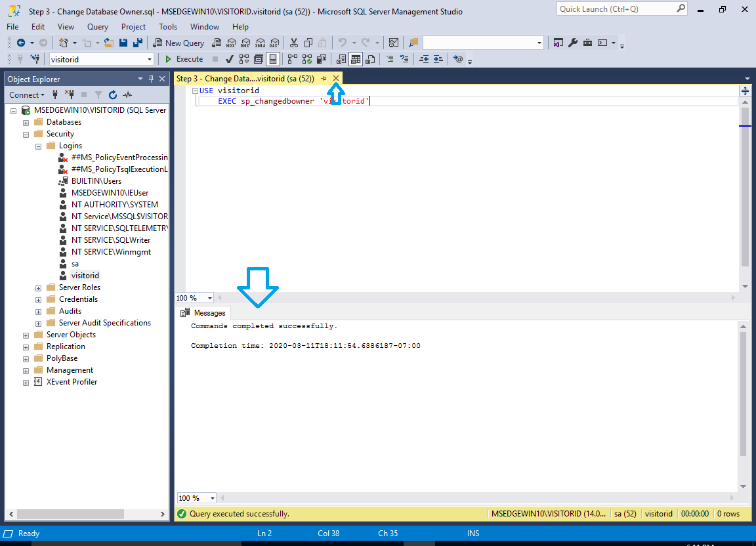
Task: Click the Disconnect plug icon in Object Explorer
Action: click(x=70, y=95)
